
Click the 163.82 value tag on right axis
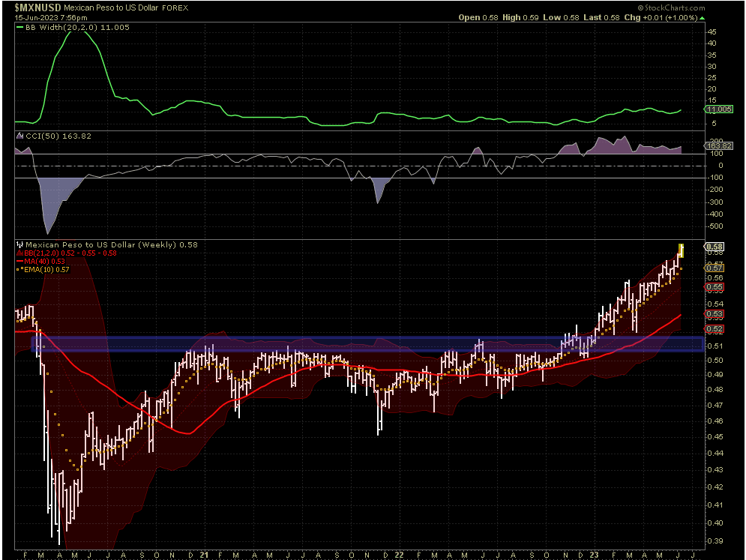pyautogui.click(x=719, y=146)
